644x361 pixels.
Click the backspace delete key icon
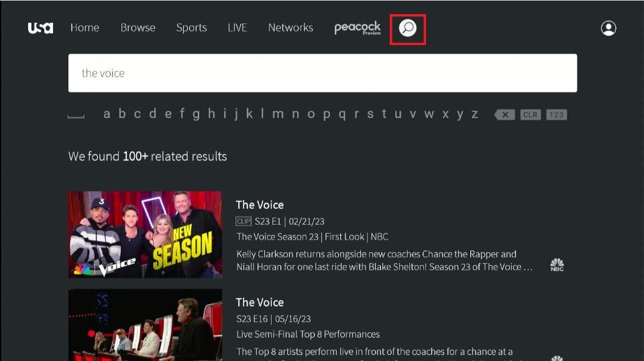pyautogui.click(x=504, y=115)
